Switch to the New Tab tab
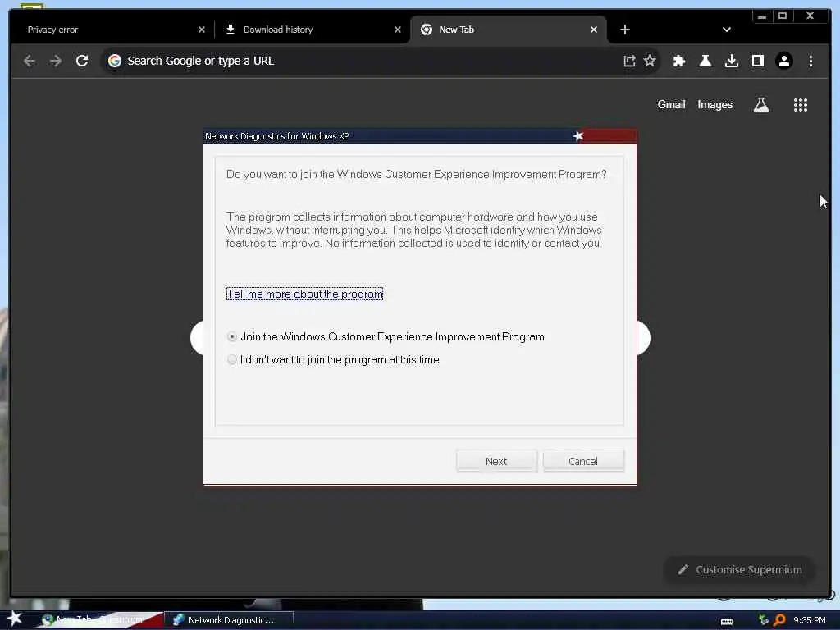Screen dimensions: 840x630 click(508, 30)
